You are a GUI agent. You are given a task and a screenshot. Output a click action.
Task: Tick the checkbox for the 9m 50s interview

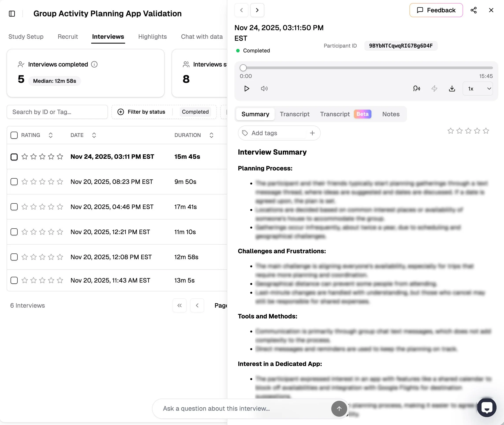(14, 182)
